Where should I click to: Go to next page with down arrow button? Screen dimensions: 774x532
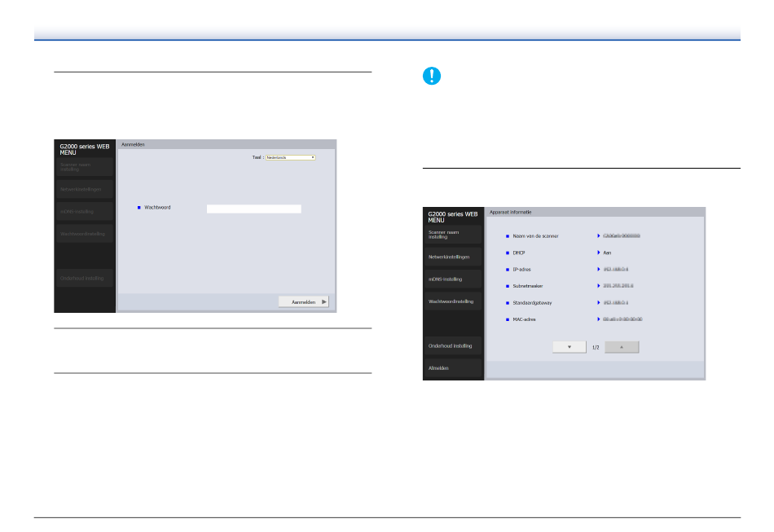tap(570, 347)
